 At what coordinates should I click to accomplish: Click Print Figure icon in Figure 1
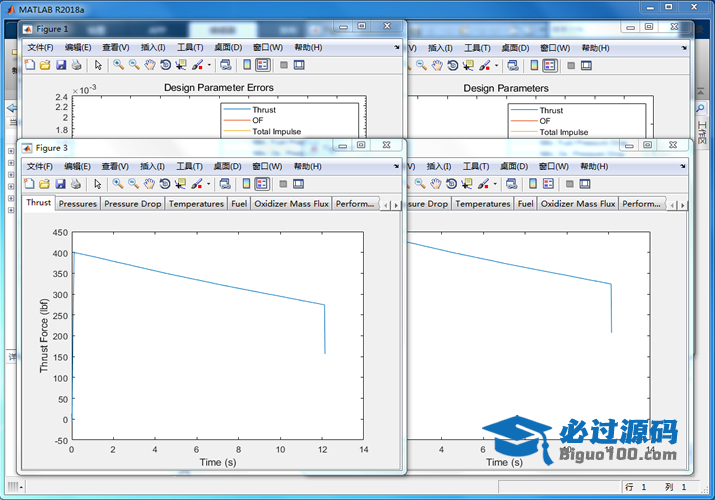(76, 65)
